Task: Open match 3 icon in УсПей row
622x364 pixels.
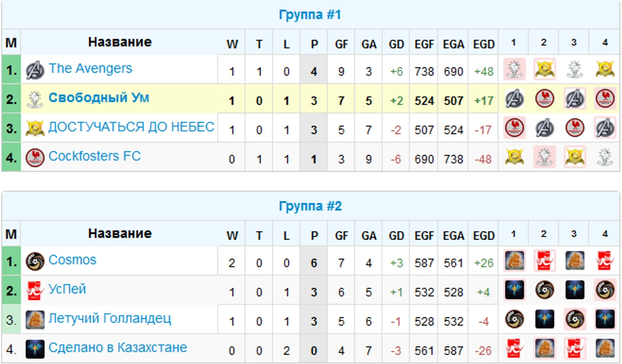Action: pyautogui.click(x=575, y=290)
